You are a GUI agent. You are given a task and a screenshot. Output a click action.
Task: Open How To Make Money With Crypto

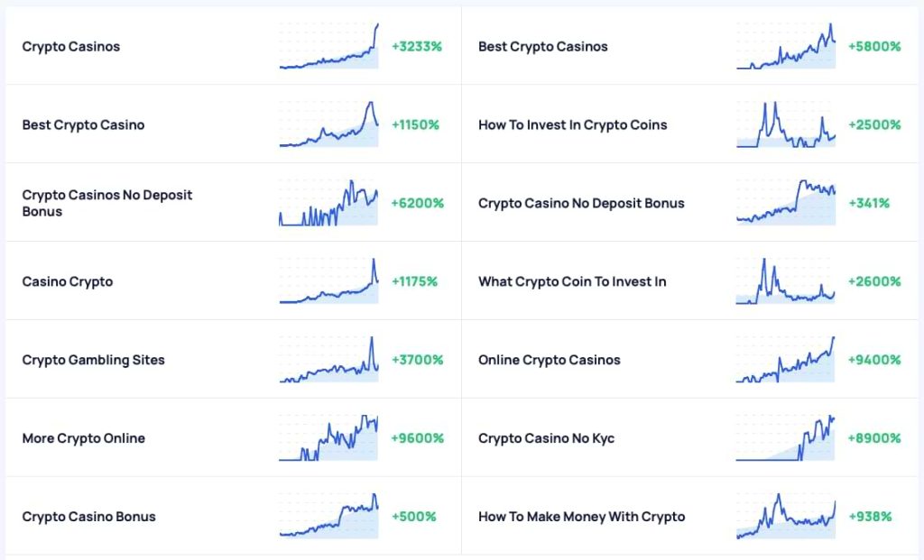582,517
